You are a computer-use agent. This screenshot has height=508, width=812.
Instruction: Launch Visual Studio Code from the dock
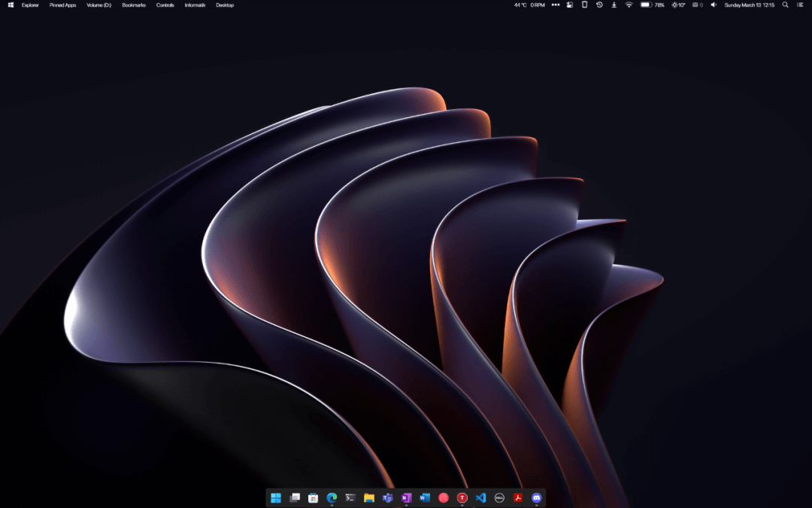click(x=481, y=497)
